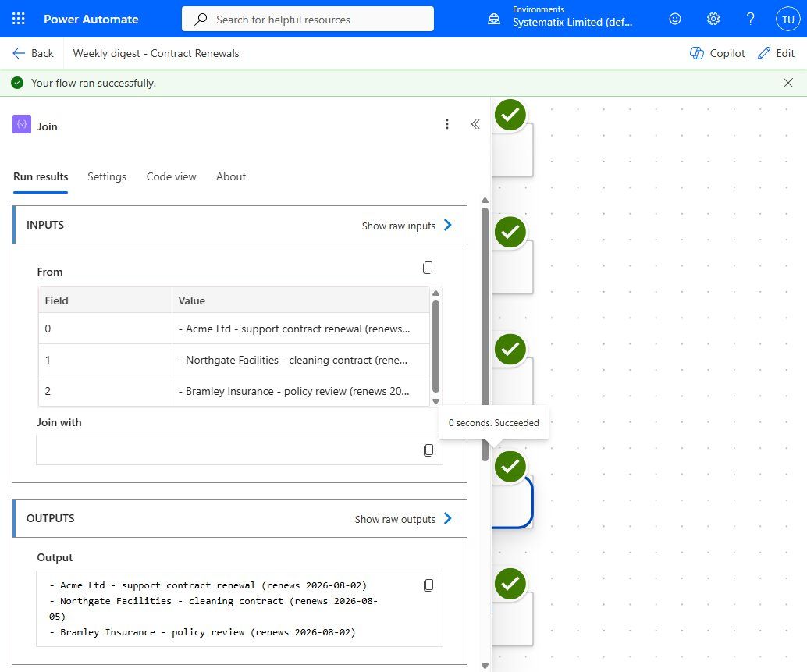Dismiss the success banner with X
The height and width of the screenshot is (672, 807).
(x=788, y=83)
